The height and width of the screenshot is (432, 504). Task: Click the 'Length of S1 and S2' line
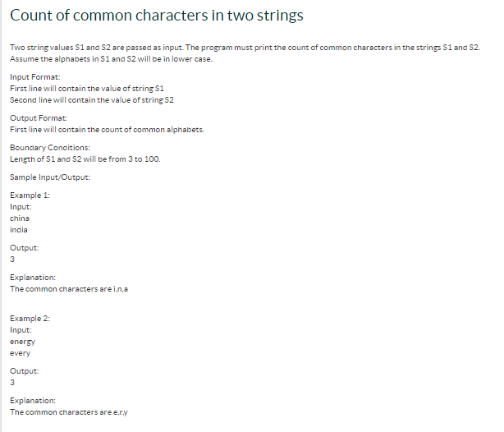coord(85,159)
